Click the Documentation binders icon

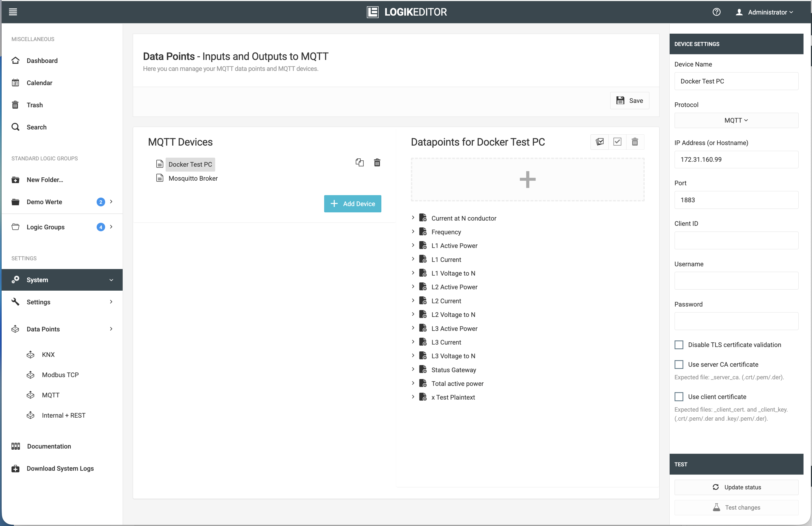pyautogui.click(x=16, y=446)
